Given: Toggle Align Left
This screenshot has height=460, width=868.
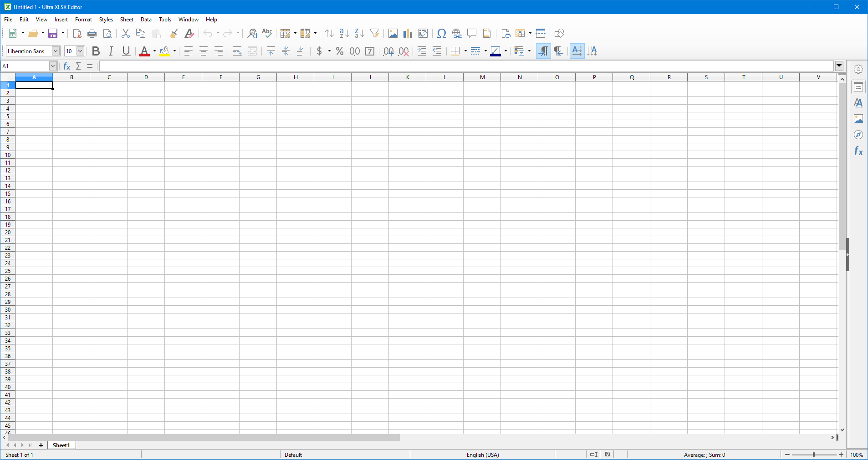Looking at the screenshot, I should [x=188, y=51].
